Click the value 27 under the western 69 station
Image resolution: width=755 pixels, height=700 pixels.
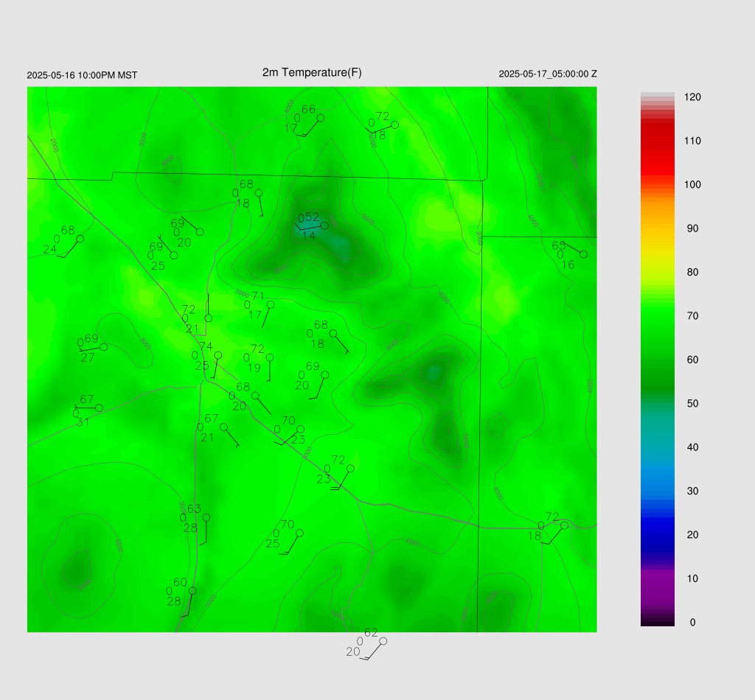click(88, 357)
